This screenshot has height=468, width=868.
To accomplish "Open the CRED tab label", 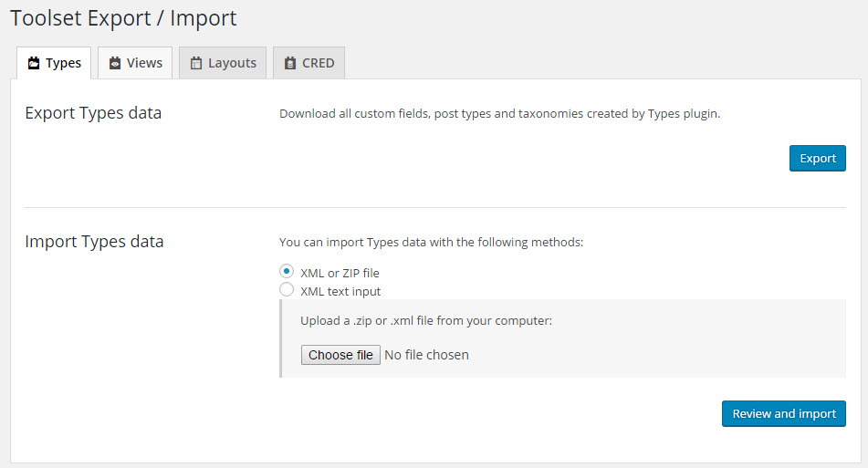I will tap(318, 63).
